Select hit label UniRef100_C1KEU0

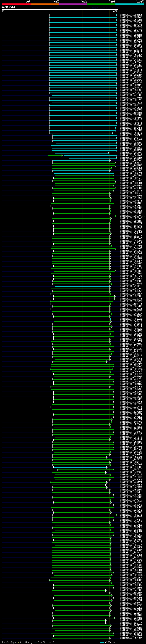pos(131,143)
